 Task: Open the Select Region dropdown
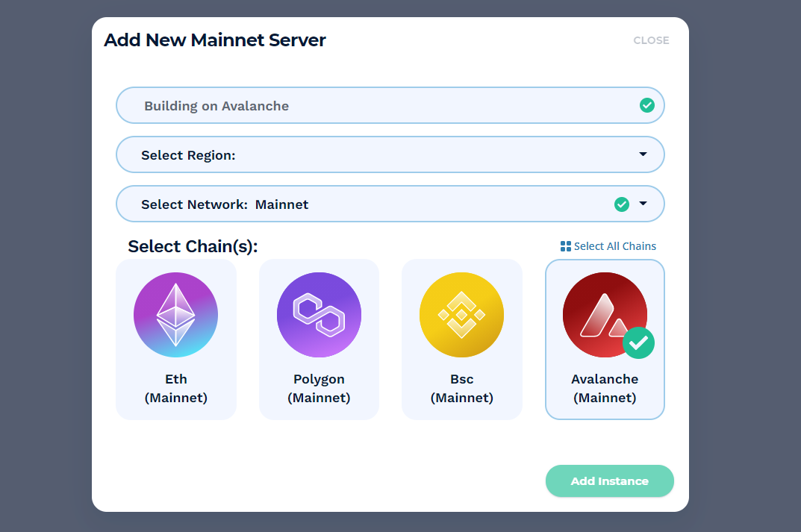point(390,154)
